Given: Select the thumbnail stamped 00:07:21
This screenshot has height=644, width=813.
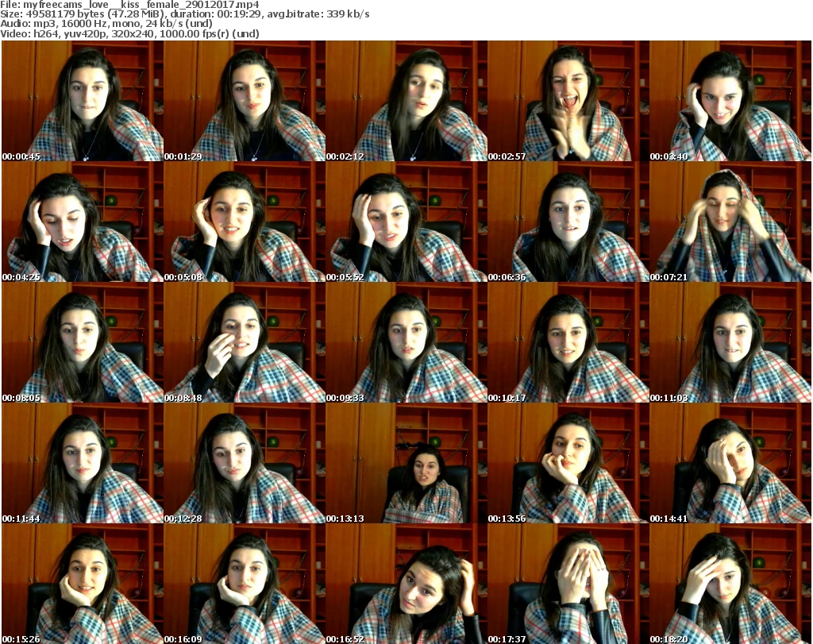Looking at the screenshot, I should click(730, 222).
